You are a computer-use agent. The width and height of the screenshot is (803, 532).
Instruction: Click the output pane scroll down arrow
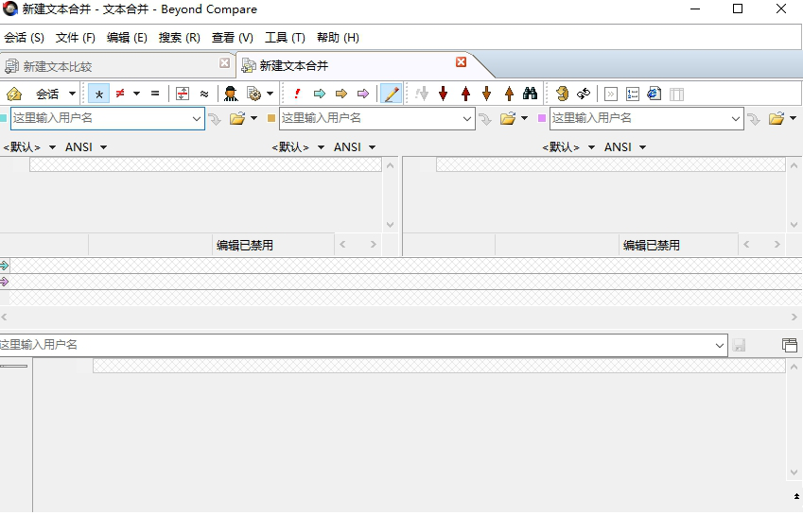tap(794, 472)
